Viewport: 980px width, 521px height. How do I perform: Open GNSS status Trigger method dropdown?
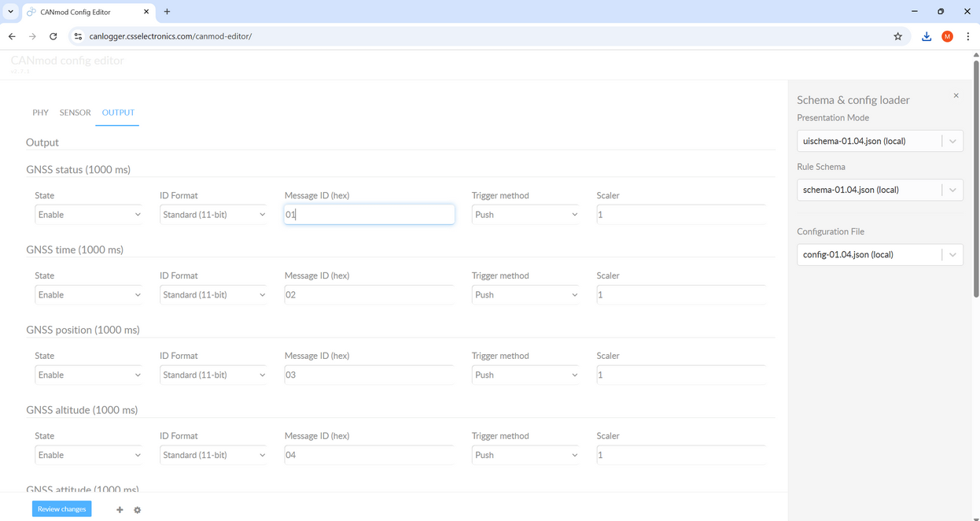(x=525, y=215)
